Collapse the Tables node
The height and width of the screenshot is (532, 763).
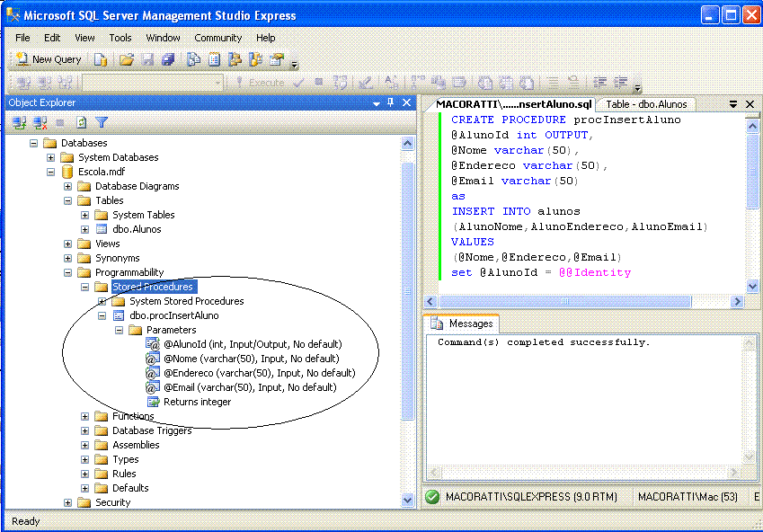click(67, 200)
